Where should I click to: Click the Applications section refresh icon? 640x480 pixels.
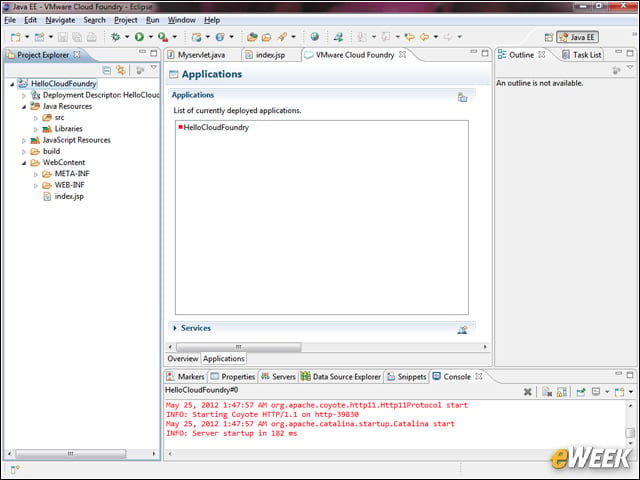click(462, 97)
